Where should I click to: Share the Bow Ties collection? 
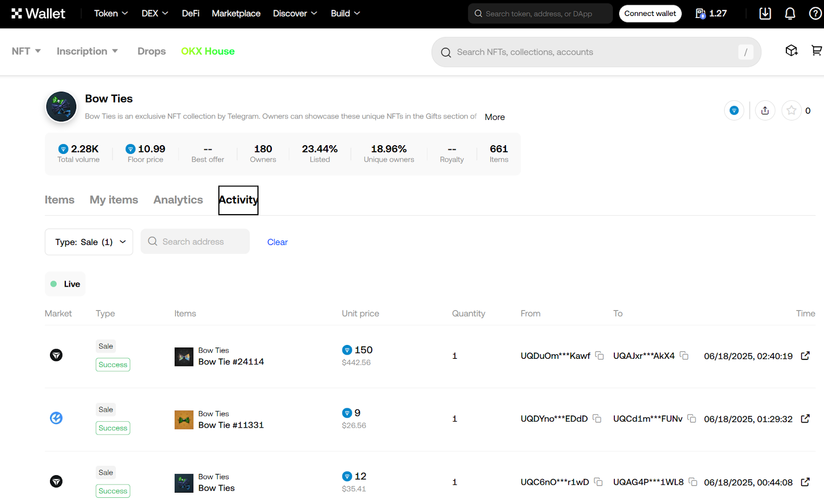pyautogui.click(x=765, y=110)
